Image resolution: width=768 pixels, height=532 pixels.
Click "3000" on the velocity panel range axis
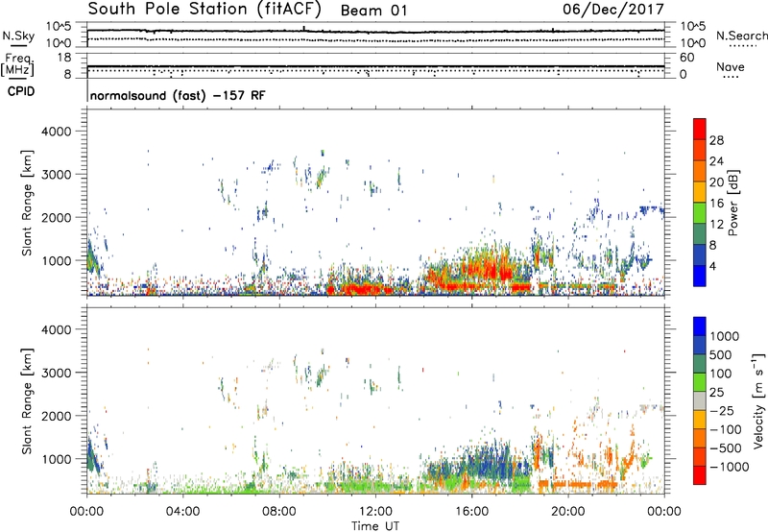[56, 373]
